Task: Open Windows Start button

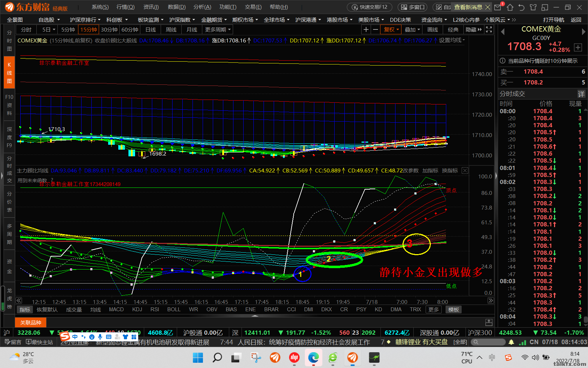Action: [x=198, y=358]
